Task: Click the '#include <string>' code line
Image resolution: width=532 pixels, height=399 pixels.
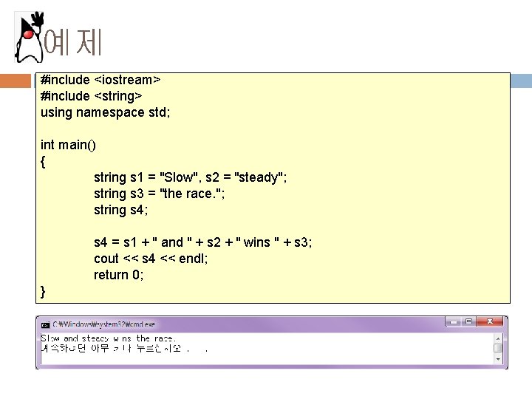Action: pos(92,96)
